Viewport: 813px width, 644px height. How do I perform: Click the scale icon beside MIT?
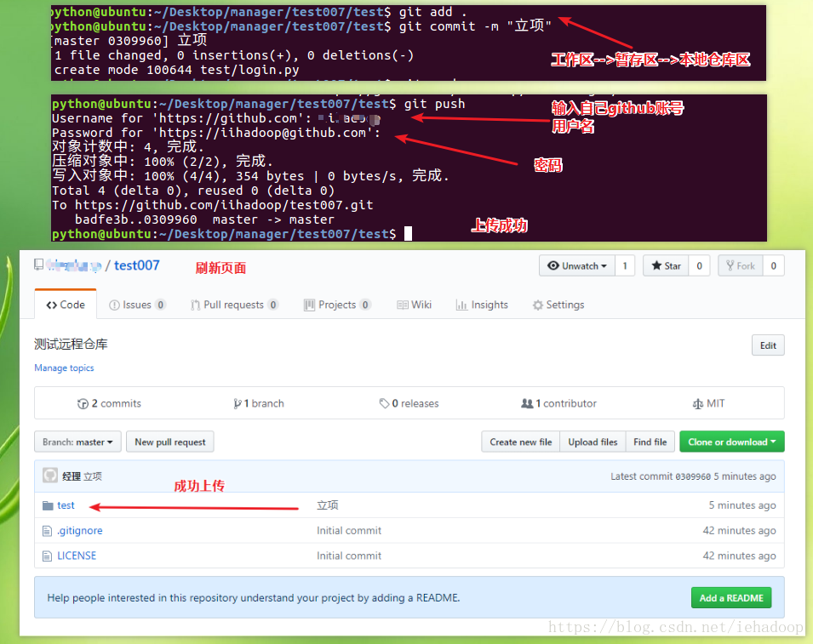[x=698, y=403]
